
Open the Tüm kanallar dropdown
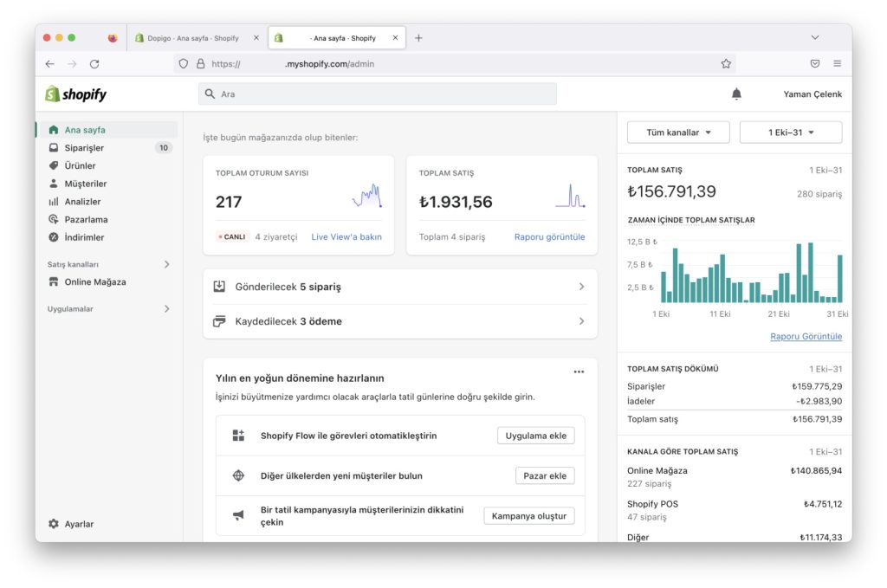pos(678,132)
